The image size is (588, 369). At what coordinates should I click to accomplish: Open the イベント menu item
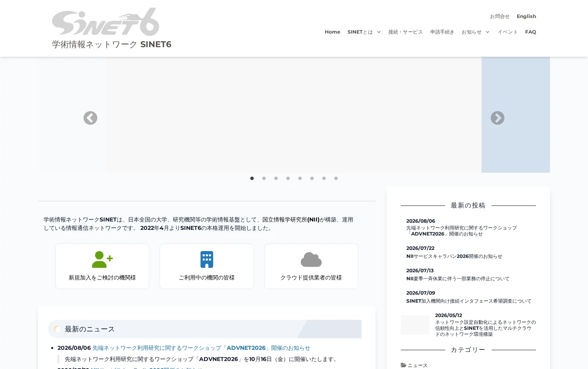pos(508,32)
